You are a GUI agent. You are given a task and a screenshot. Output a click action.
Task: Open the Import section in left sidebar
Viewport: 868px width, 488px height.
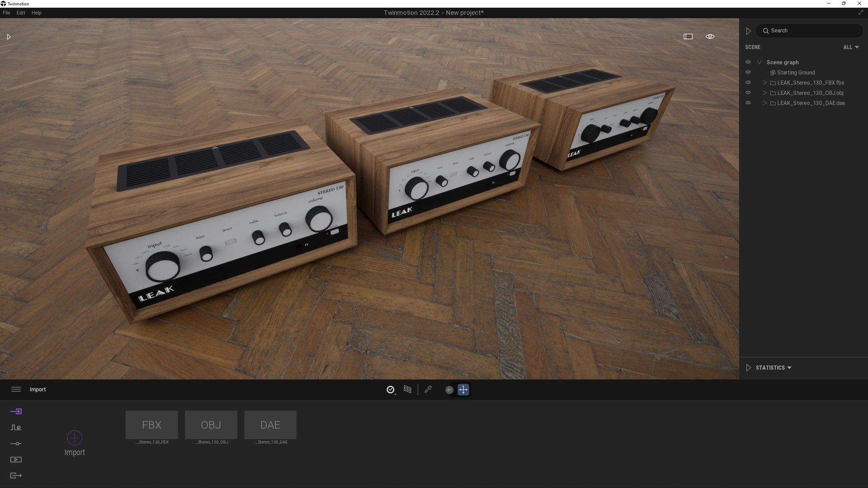coord(16,411)
